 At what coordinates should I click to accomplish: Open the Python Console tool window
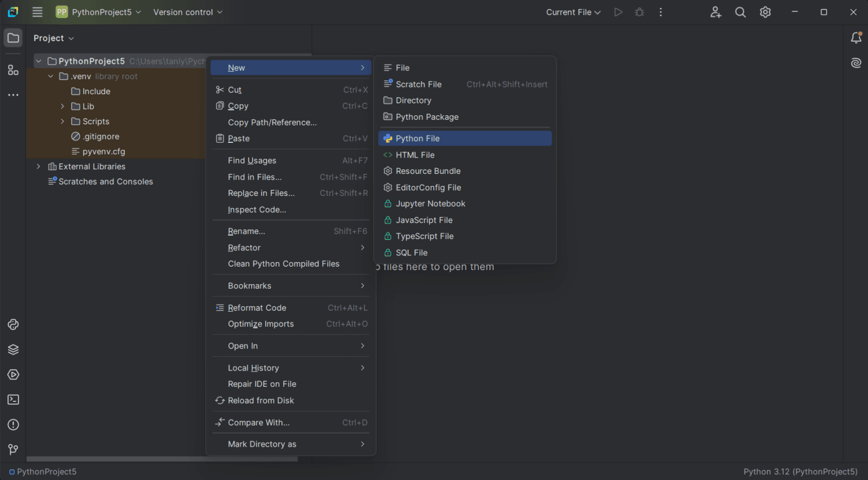(12, 325)
